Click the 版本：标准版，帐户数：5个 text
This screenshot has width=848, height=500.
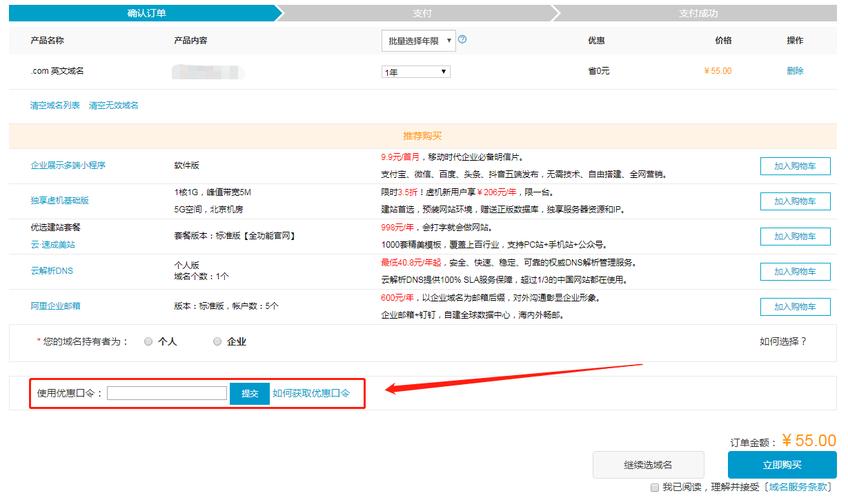click(x=227, y=305)
